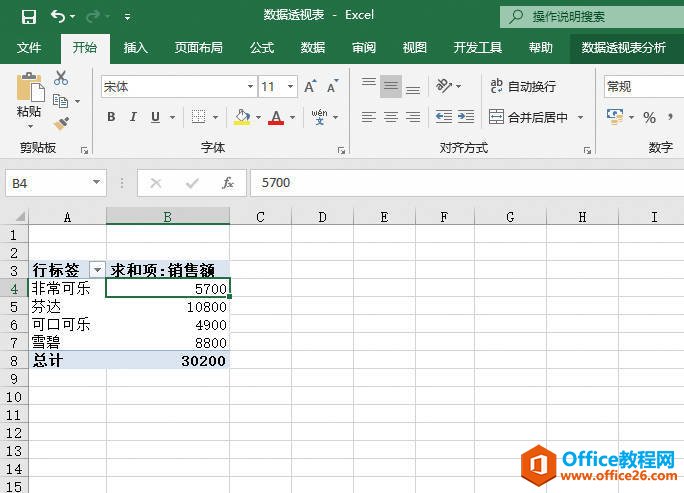Screen dimensions: 684x493
Task: Click the fx Insert Function icon
Action: (x=228, y=183)
